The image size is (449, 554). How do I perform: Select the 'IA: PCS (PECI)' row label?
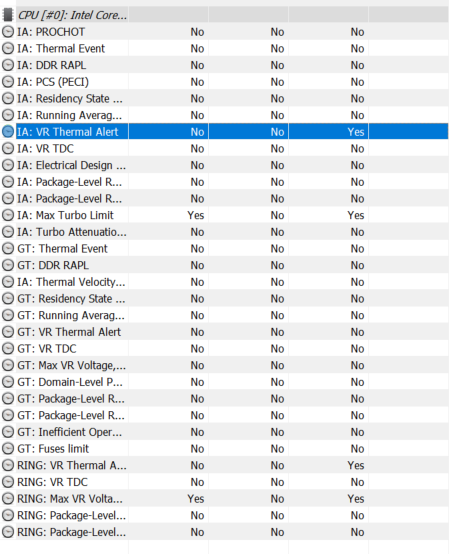point(53,82)
